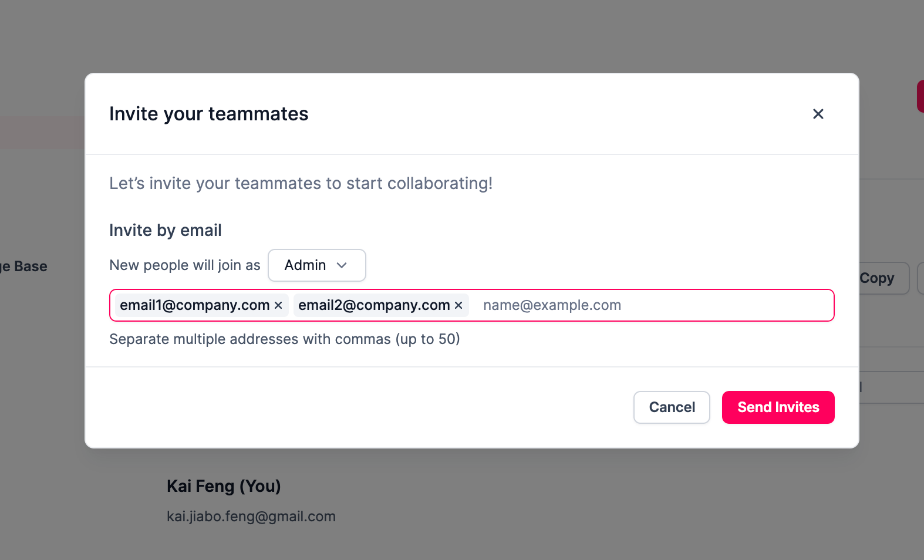Click the dimmed backdrop outside the dialog

tap(462, 35)
